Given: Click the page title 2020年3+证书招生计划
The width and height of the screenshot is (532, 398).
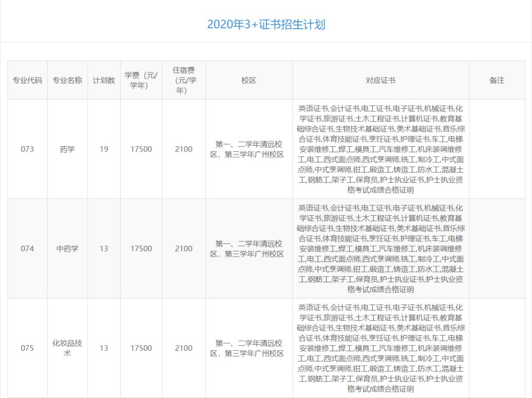Looking at the screenshot, I should (x=266, y=22).
